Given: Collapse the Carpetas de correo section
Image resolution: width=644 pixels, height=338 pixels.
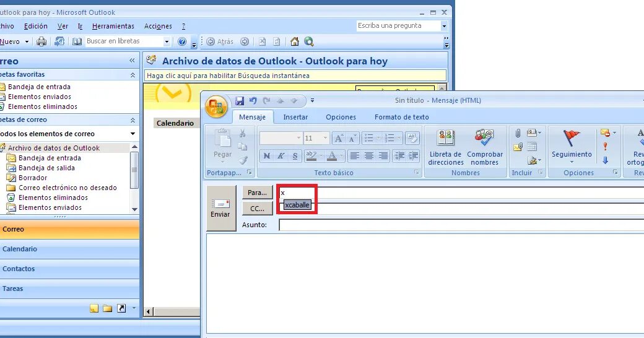Looking at the screenshot, I should [133, 120].
